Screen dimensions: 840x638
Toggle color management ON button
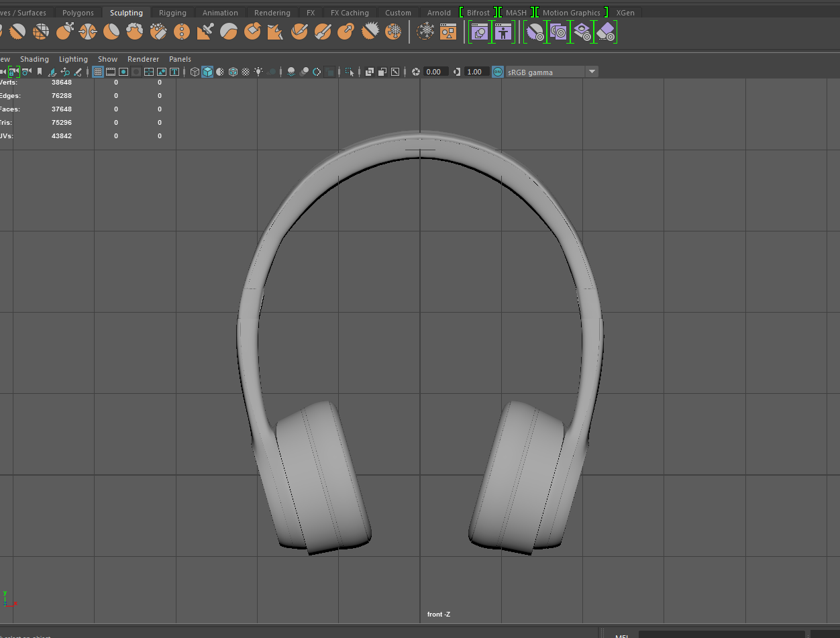point(497,72)
